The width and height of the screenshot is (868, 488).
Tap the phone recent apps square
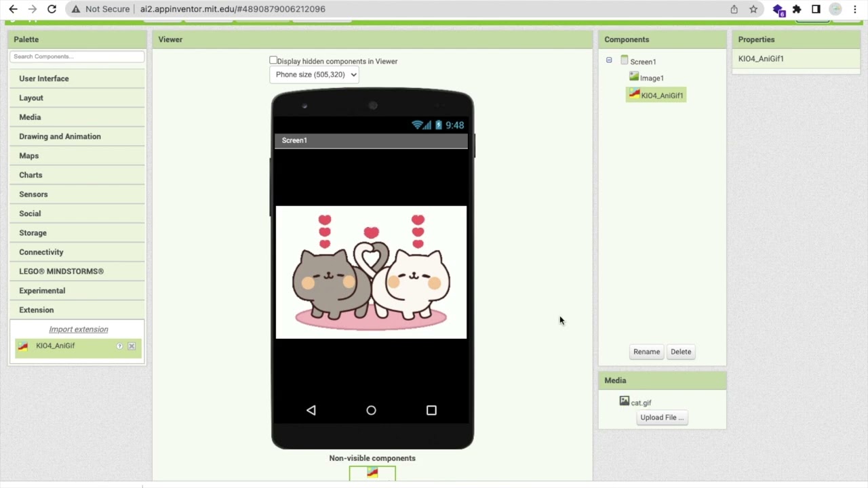click(431, 410)
